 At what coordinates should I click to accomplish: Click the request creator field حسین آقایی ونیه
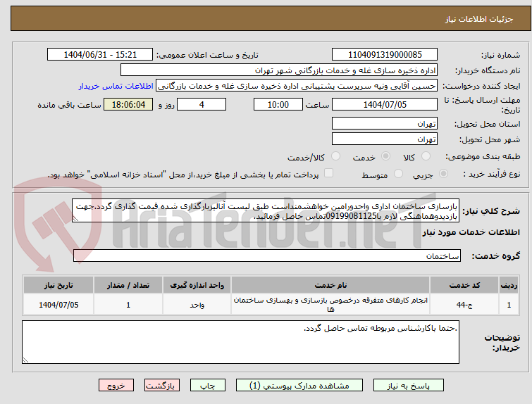click(297, 86)
